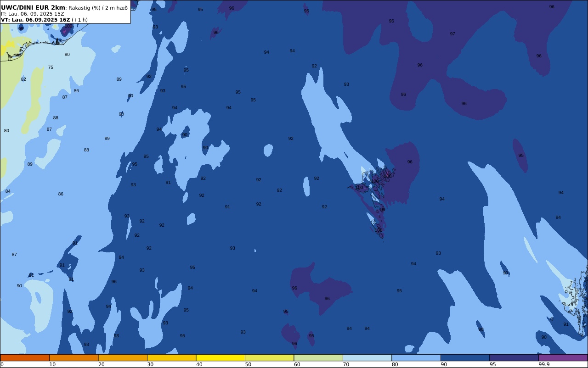Select the light blue 80–90 legend swatch
The height and width of the screenshot is (368, 588).
416,357
